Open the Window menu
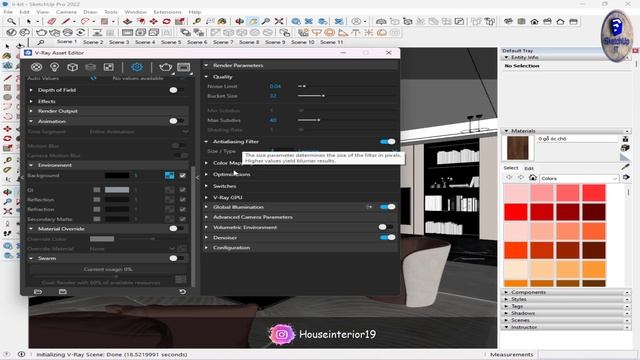 point(135,12)
